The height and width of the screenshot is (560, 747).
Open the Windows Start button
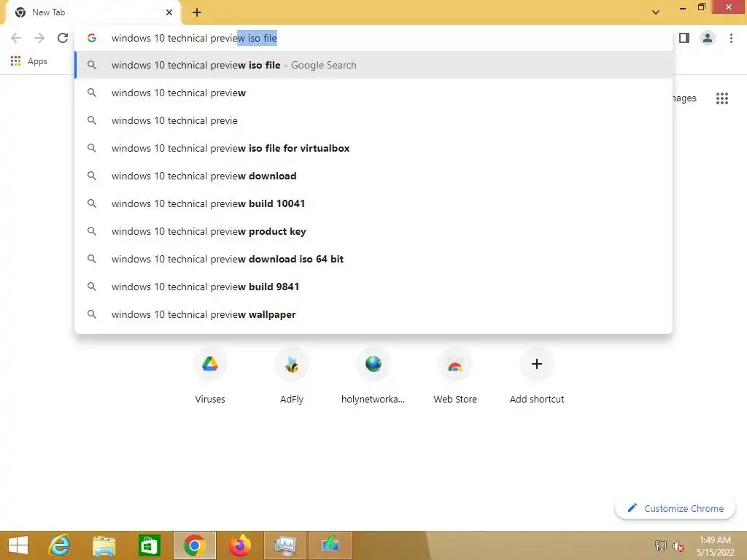click(18, 545)
